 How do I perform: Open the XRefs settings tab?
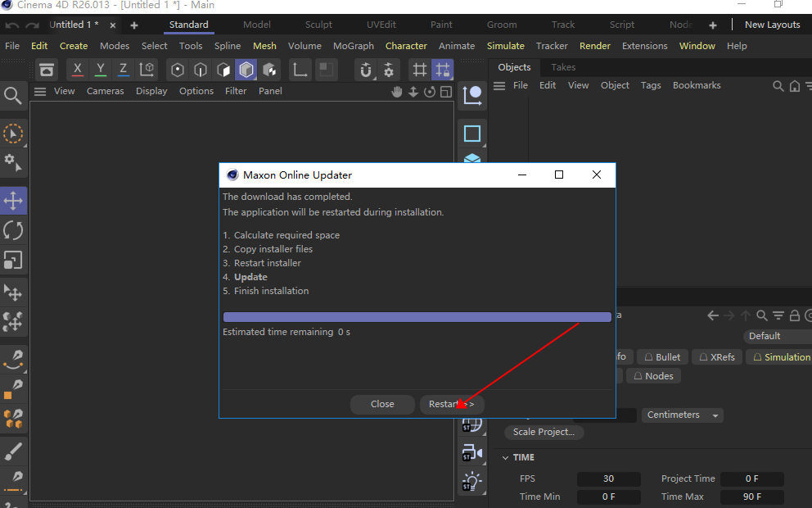(717, 357)
